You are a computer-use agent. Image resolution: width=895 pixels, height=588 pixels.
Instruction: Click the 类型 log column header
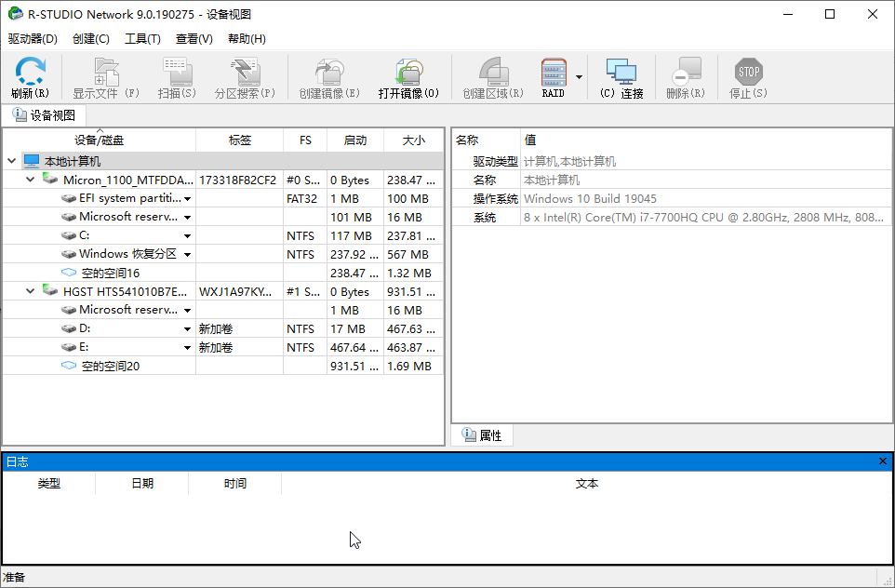[49, 484]
